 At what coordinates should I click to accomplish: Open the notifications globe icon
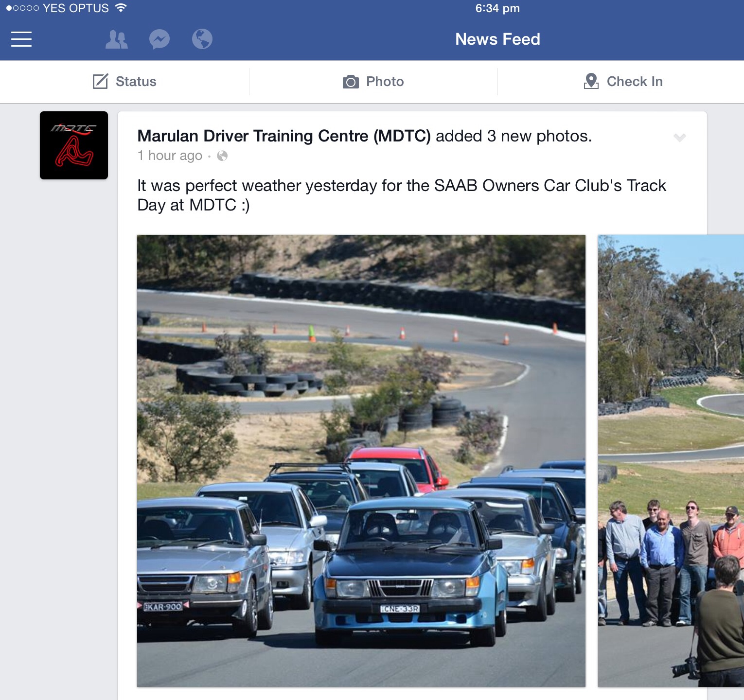point(202,39)
